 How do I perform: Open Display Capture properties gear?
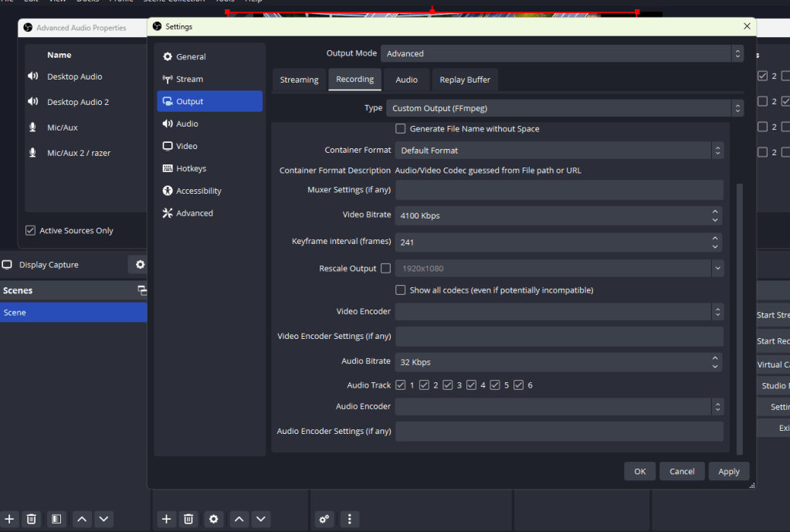pyautogui.click(x=140, y=265)
